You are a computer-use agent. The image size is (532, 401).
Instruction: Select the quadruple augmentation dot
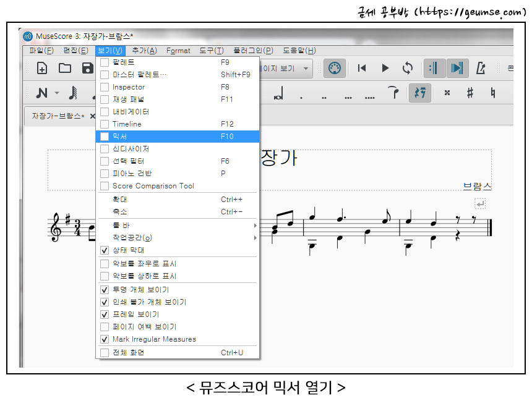(370, 98)
